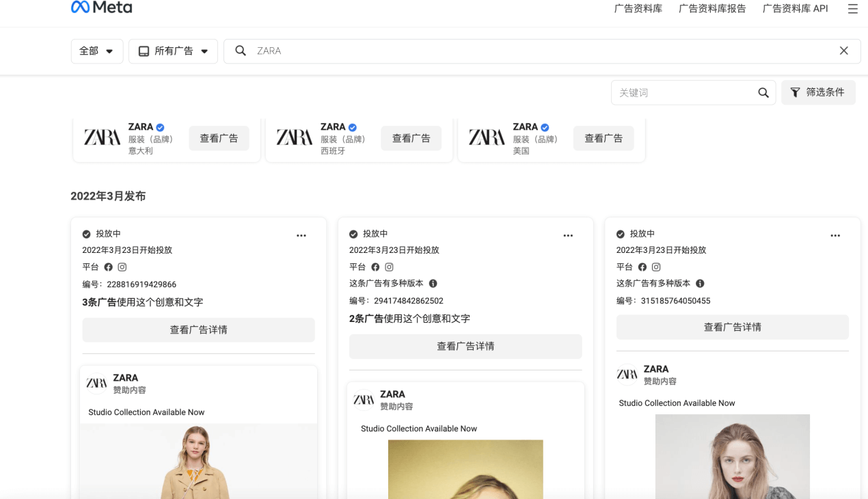Image resolution: width=868 pixels, height=499 pixels.
Task: Open three-dot menu on second ad card
Action: [568, 235]
